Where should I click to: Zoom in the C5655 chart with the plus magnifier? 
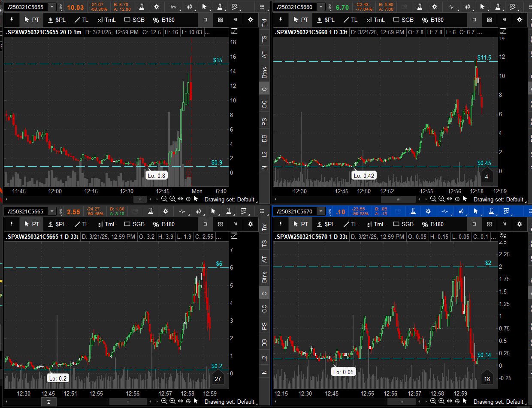coord(172,199)
